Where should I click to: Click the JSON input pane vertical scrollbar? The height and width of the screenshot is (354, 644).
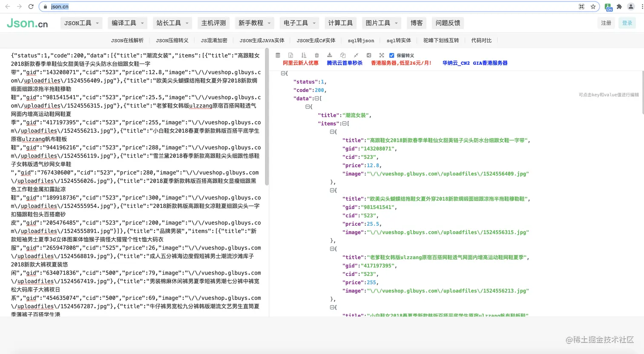pyautogui.click(x=267, y=116)
